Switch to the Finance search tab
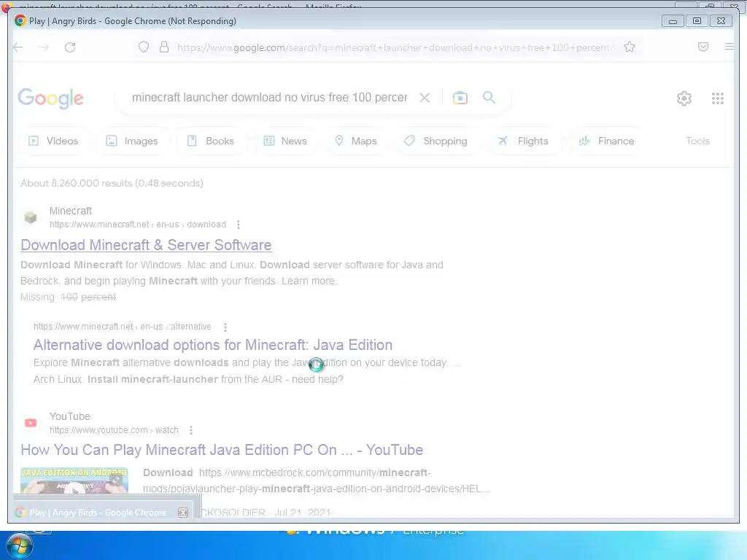The image size is (747, 560). [x=606, y=141]
